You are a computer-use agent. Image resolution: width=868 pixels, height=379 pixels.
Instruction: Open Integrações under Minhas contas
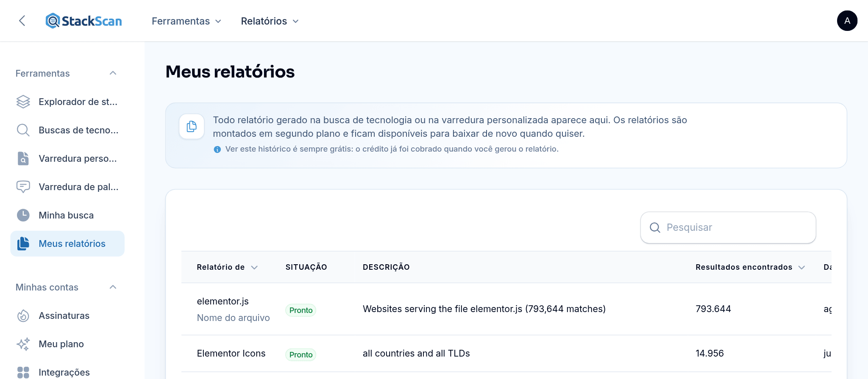[67, 372]
